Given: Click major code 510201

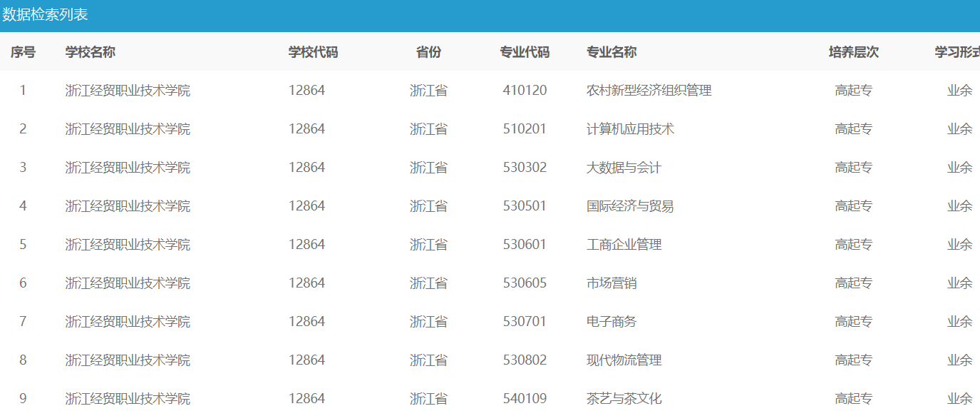Looking at the screenshot, I should [x=525, y=129].
